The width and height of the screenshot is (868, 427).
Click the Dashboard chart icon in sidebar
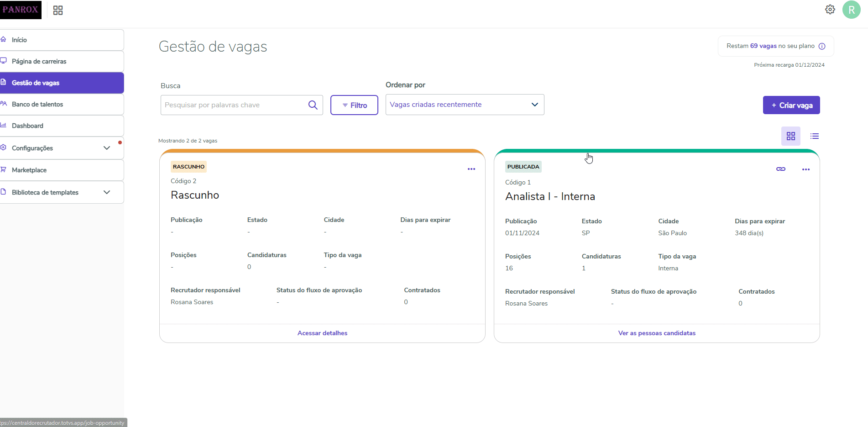pos(3,125)
